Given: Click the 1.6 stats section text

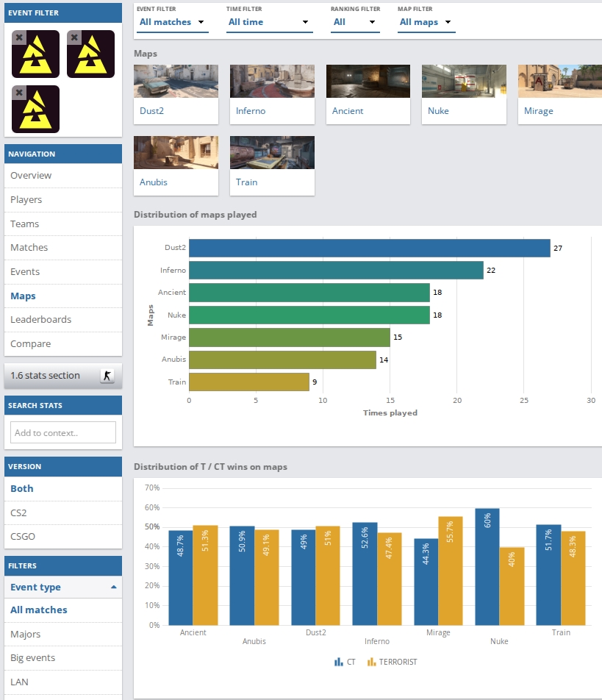Looking at the screenshot, I should 45,376.
